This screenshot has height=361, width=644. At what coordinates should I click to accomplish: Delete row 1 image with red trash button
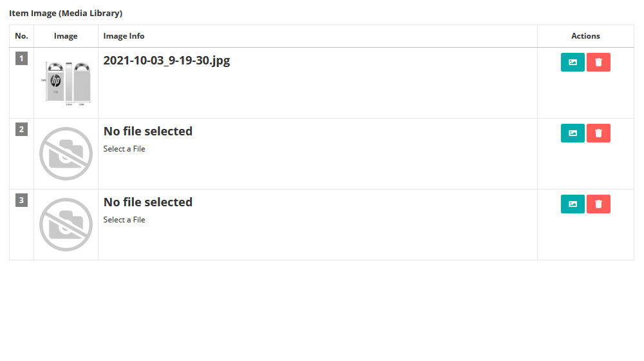pyautogui.click(x=598, y=62)
